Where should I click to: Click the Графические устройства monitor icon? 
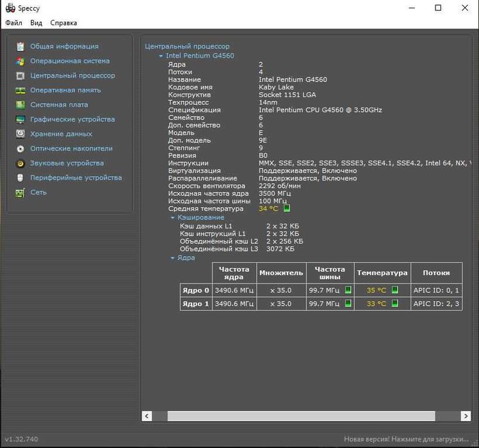[x=20, y=120]
